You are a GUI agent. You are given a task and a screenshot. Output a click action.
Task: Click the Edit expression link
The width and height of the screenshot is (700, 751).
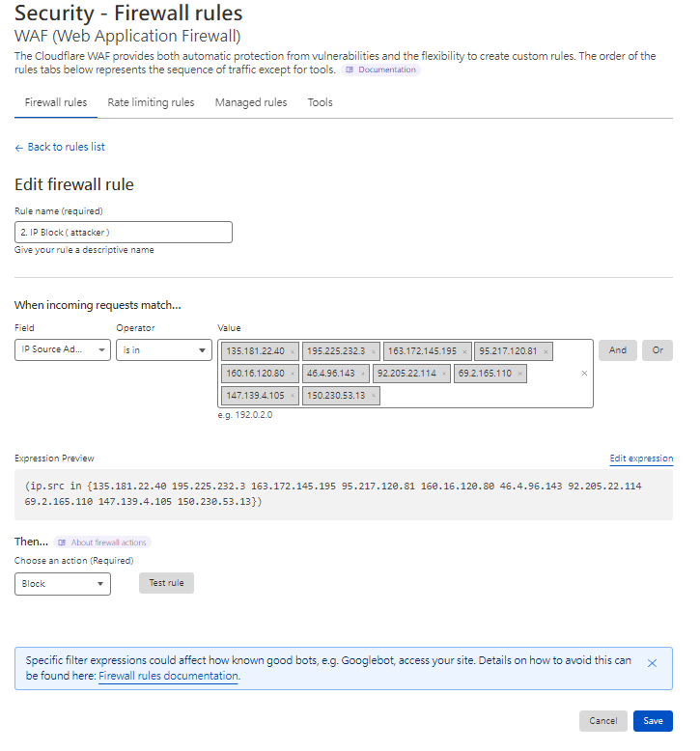tap(641, 459)
